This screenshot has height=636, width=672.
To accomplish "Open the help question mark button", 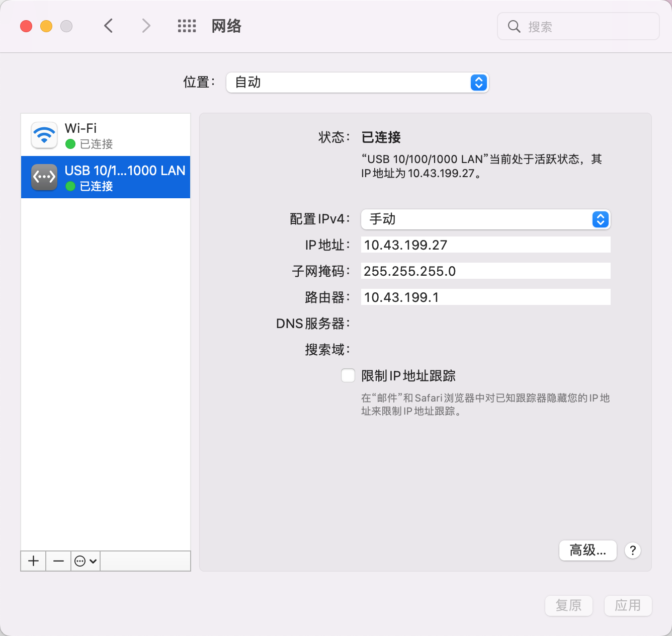I will pyautogui.click(x=633, y=550).
